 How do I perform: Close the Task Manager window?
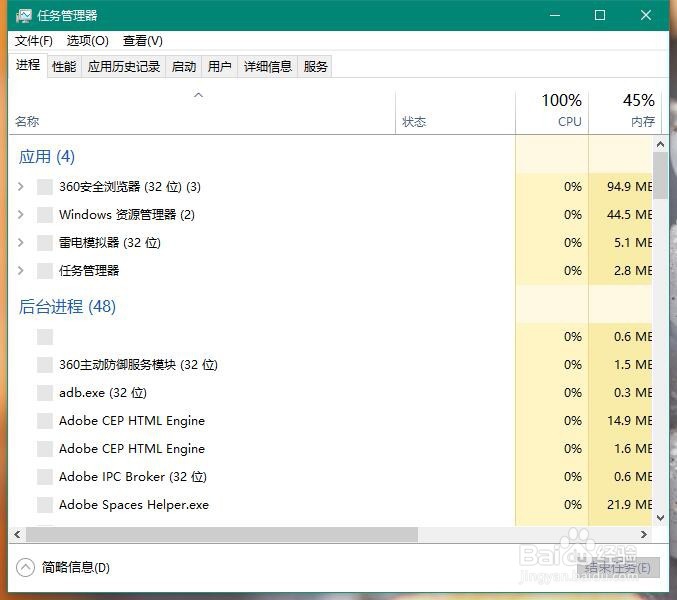(x=646, y=16)
